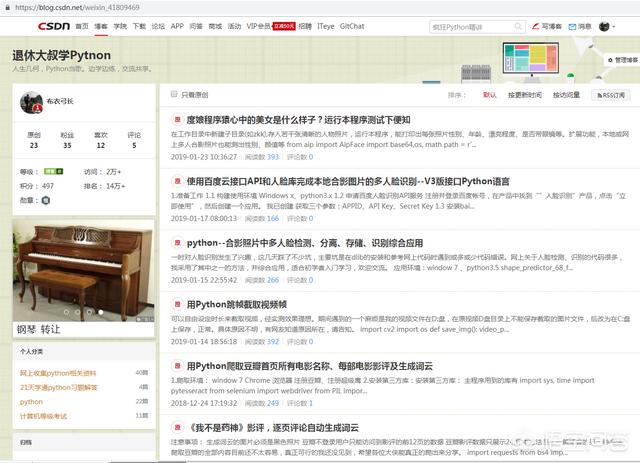Image resolution: width=640 pixels, height=463 pixels.
Task: Sort posts by 按访问量
Action: point(567,95)
